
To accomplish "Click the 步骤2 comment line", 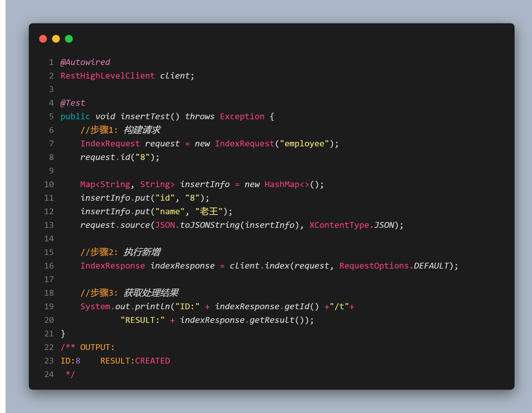I will click(121, 252).
